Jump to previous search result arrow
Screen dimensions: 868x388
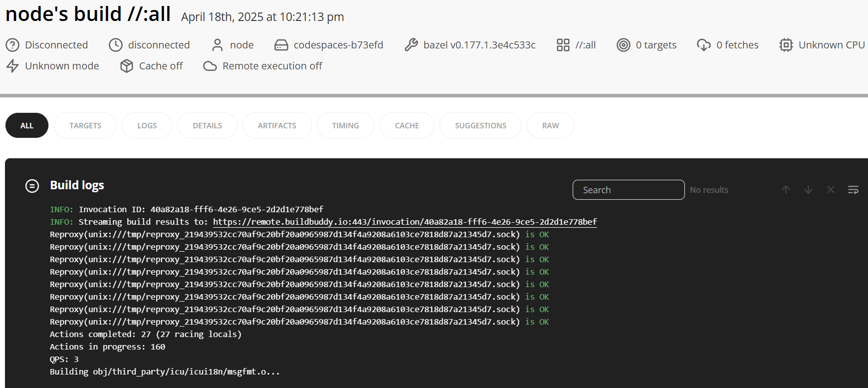coord(786,190)
